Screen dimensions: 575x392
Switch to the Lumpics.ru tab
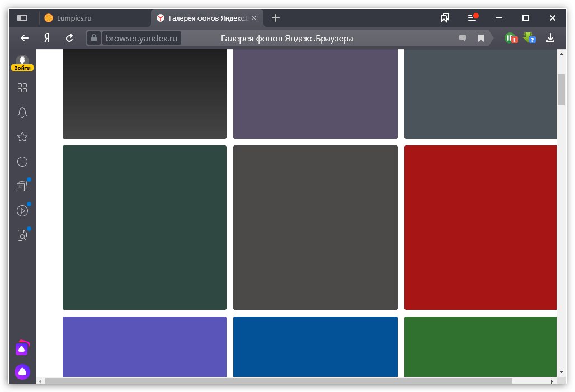pos(95,18)
